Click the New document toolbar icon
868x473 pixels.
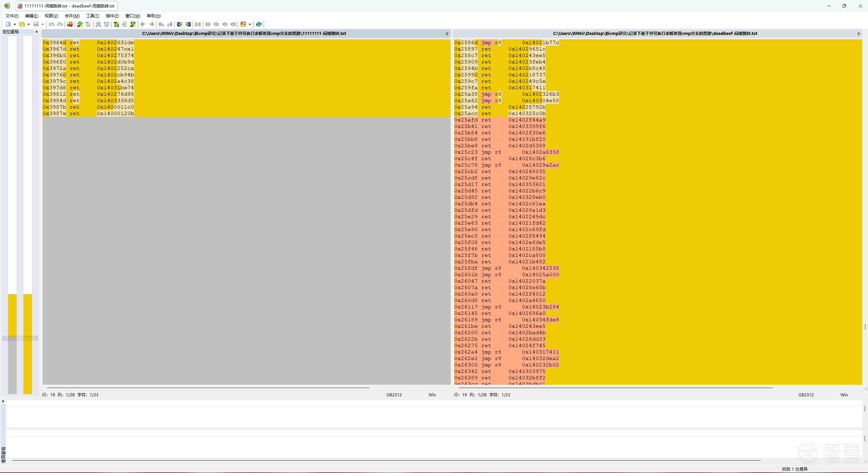tap(8, 24)
